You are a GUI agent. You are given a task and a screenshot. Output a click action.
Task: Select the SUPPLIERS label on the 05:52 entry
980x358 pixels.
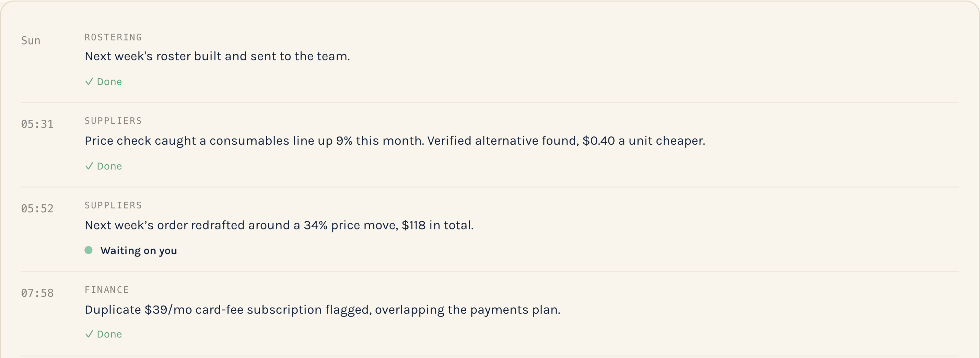pyautogui.click(x=113, y=205)
